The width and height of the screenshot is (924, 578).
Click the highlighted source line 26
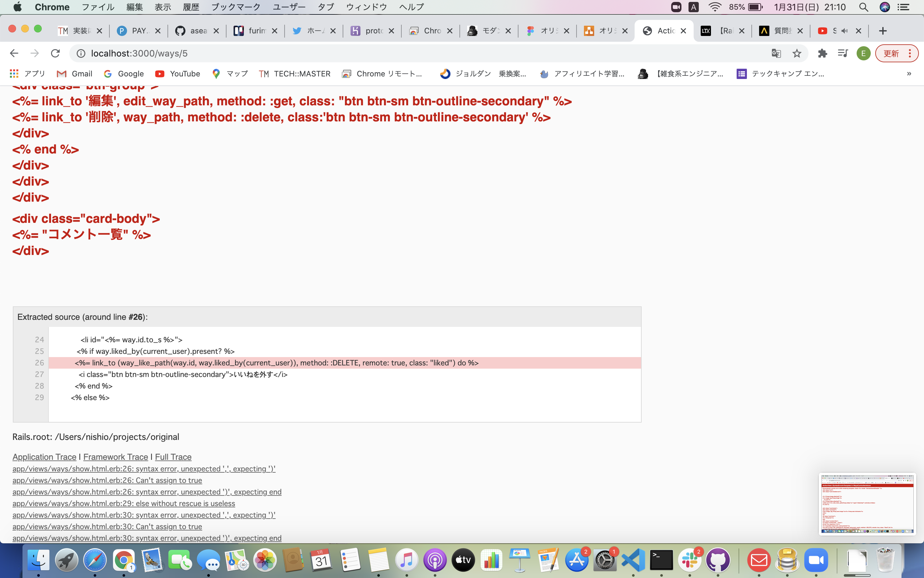(x=345, y=363)
